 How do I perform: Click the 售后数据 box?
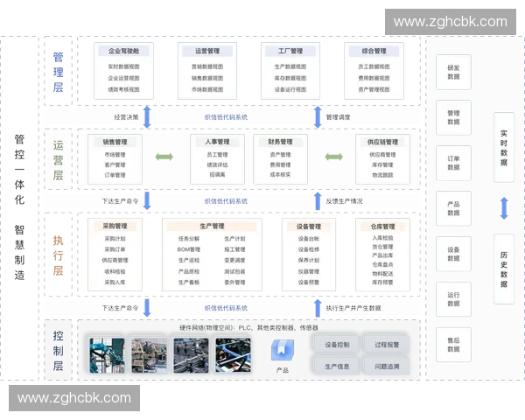point(452,343)
